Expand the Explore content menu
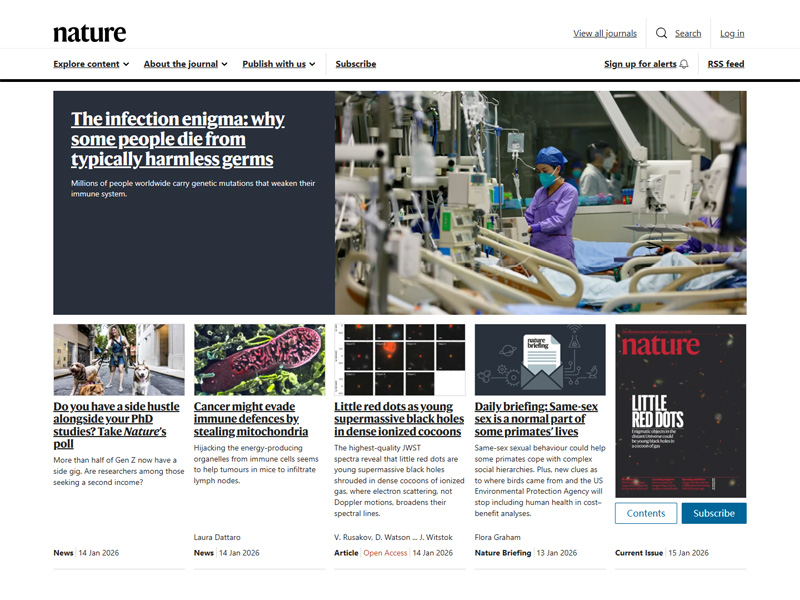 pyautogui.click(x=91, y=64)
